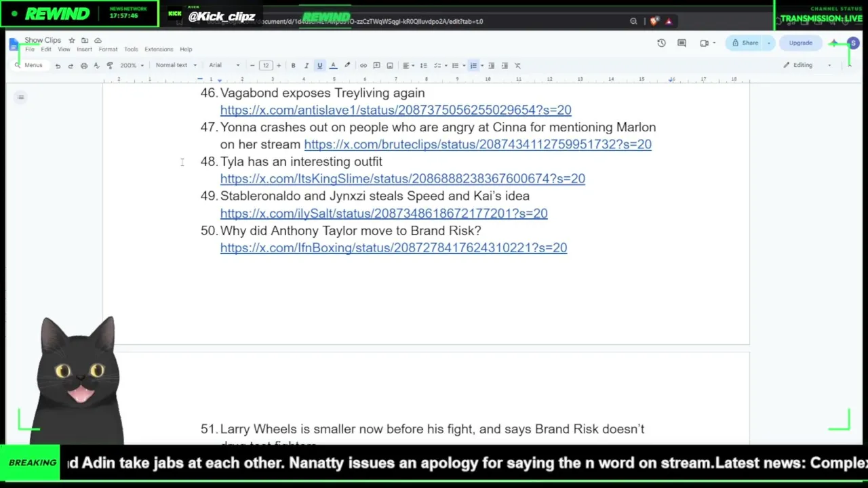The image size is (868, 488).
Task: Edit the font size field
Action: 265,66
